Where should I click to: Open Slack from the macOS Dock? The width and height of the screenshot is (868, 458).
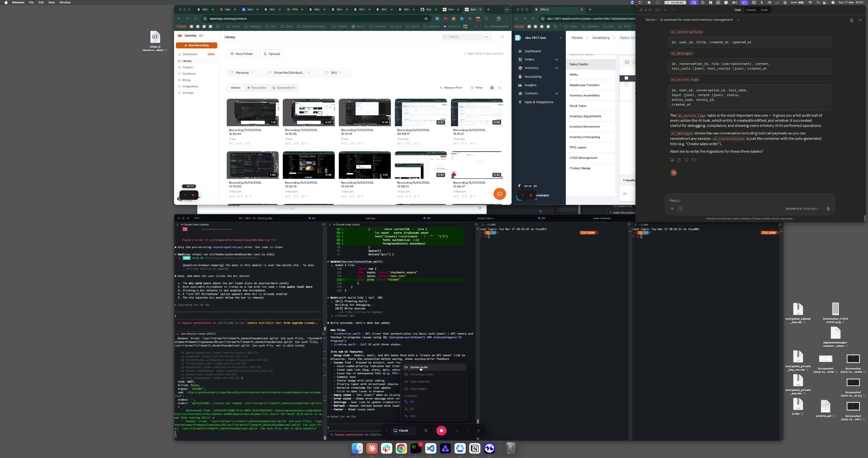click(387, 449)
